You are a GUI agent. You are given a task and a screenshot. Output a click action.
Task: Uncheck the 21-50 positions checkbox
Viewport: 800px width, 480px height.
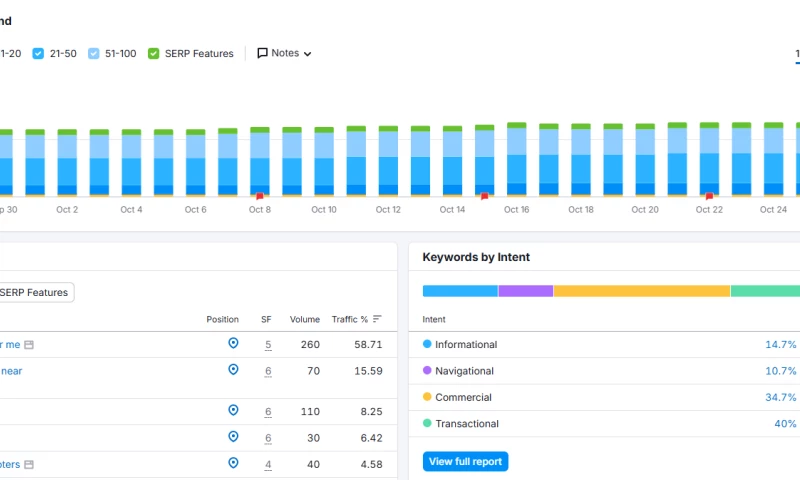[x=38, y=54]
